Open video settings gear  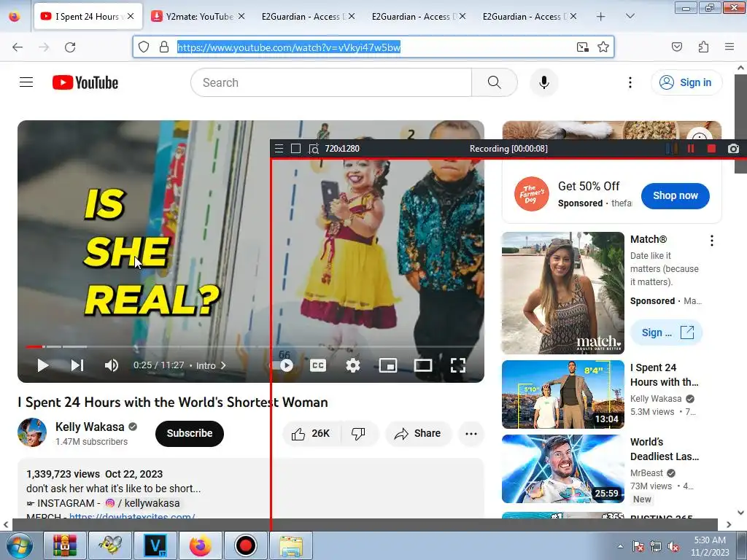[352, 365]
